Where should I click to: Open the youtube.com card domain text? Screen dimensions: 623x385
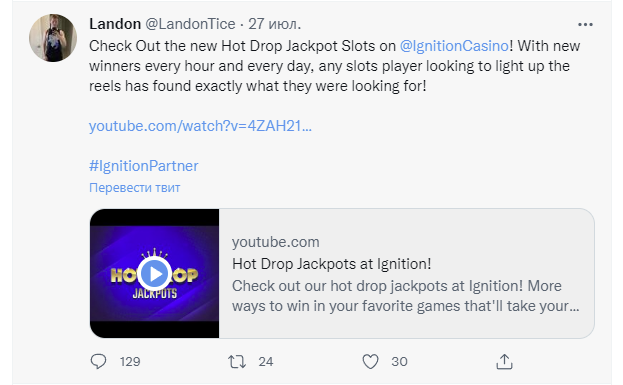coord(276,242)
